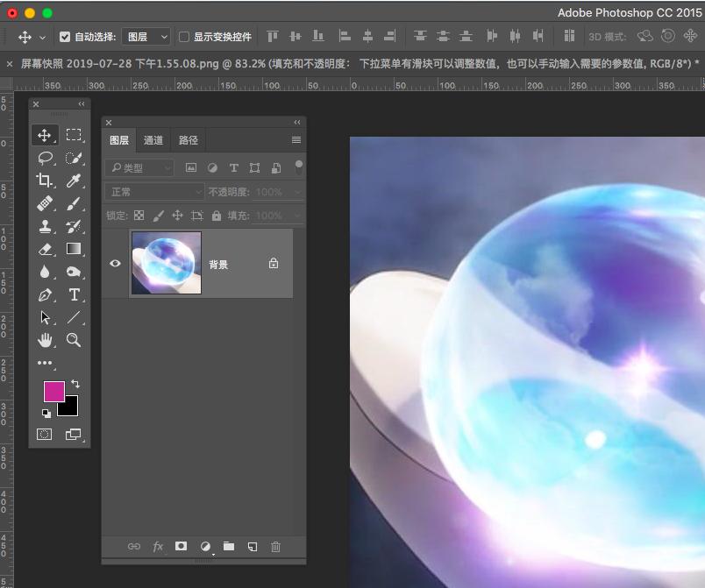The height and width of the screenshot is (588, 705).
Task: Choose the Eraser tool
Action: [x=45, y=249]
